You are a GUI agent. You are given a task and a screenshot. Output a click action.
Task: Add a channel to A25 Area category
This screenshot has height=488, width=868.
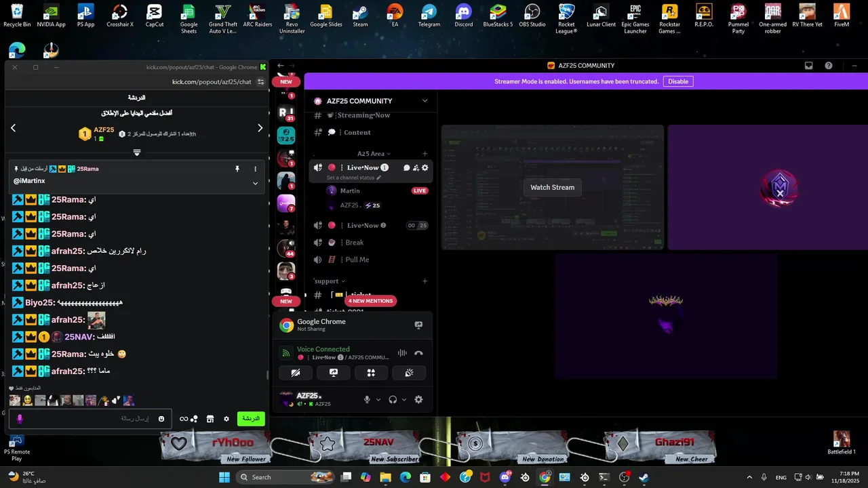(425, 154)
